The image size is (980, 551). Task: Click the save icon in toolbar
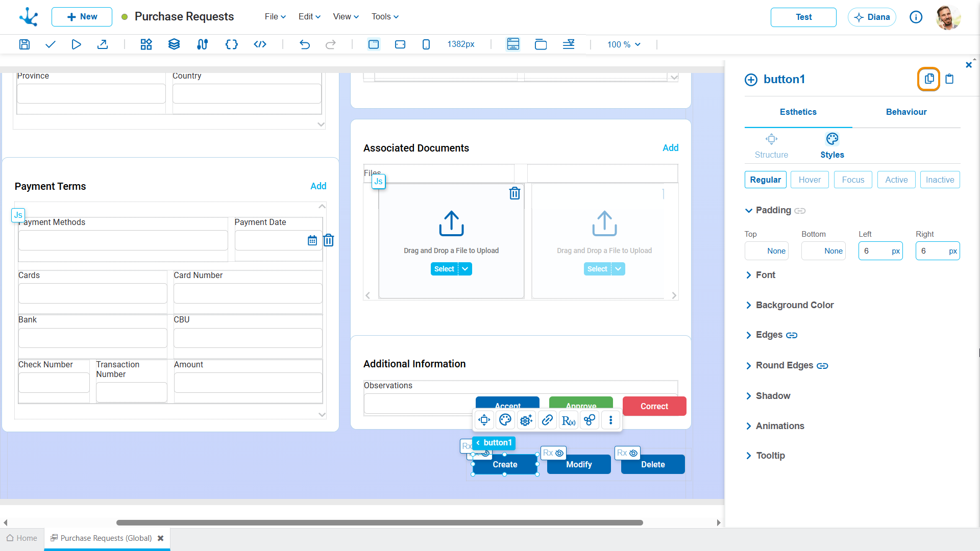point(24,44)
